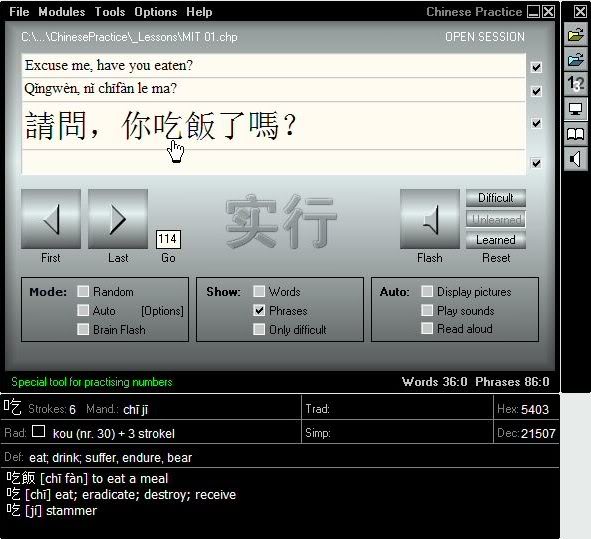This screenshot has height=539, width=591.
Task: Jump to First item
Action: pyautogui.click(x=51, y=258)
